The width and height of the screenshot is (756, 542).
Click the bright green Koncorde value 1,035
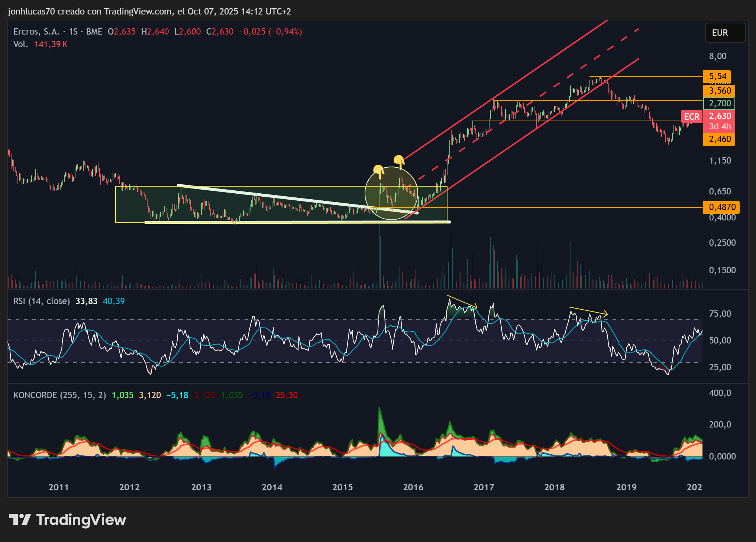pyautogui.click(x=123, y=395)
